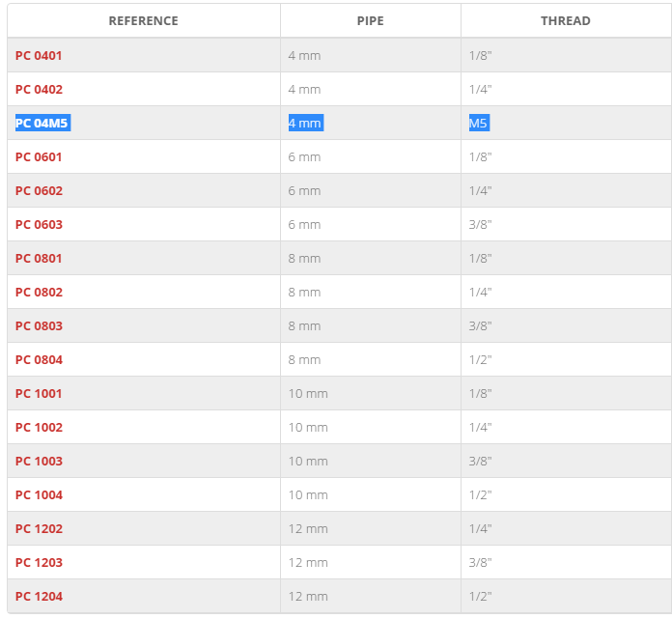Click the highlighted PC 04M5 reference
The height and width of the screenshot is (619, 672).
pyautogui.click(x=42, y=124)
